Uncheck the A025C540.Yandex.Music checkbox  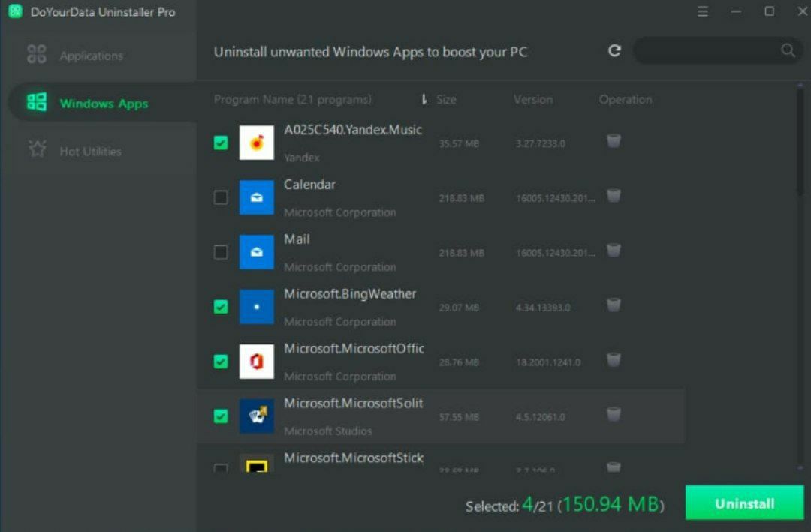click(x=221, y=143)
